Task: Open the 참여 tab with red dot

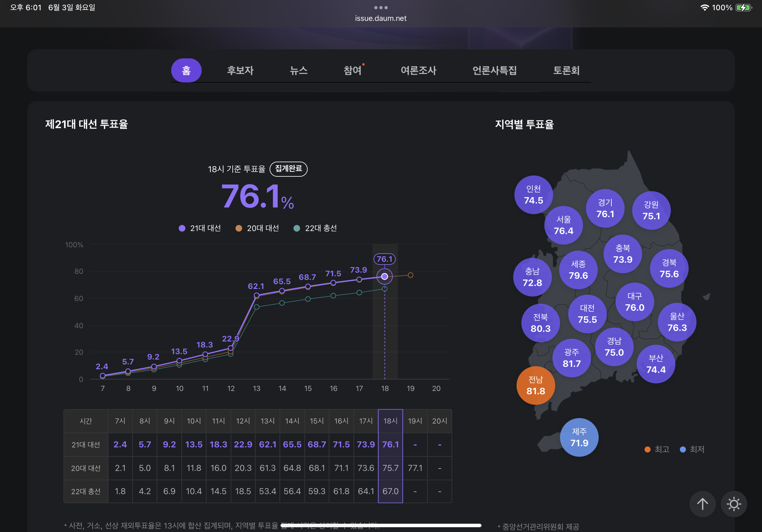Action: (x=353, y=70)
